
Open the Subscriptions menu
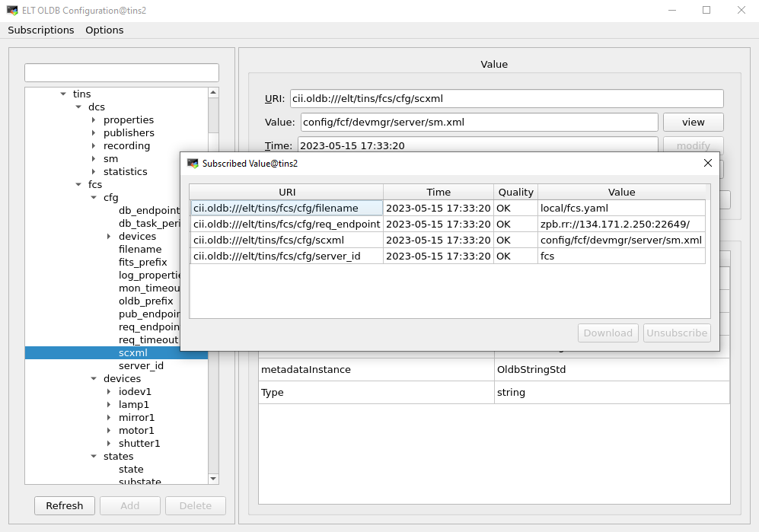click(41, 30)
